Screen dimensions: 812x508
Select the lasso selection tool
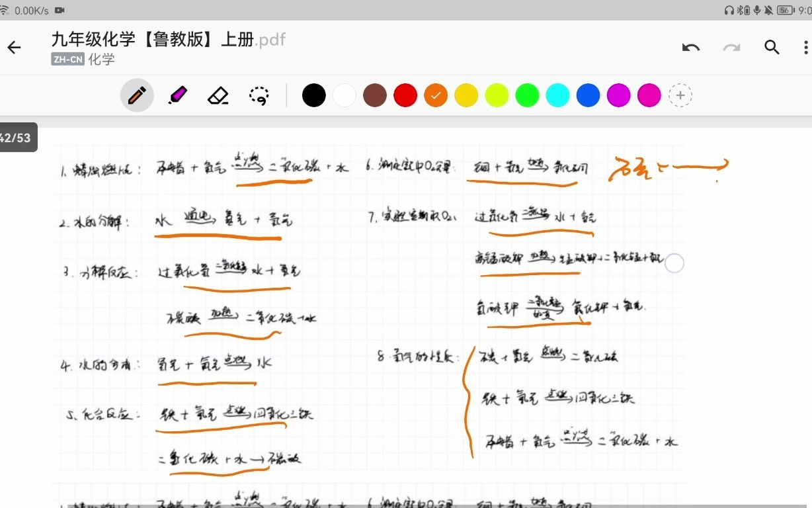coord(259,95)
